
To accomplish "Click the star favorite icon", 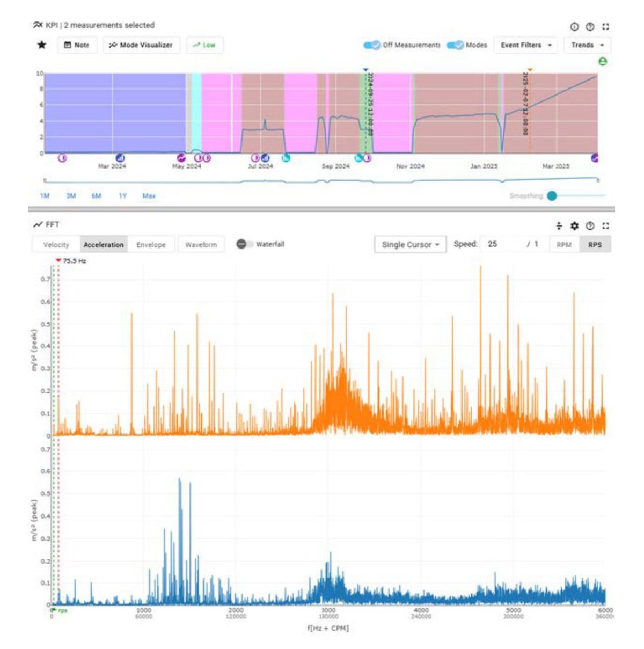I will point(41,45).
